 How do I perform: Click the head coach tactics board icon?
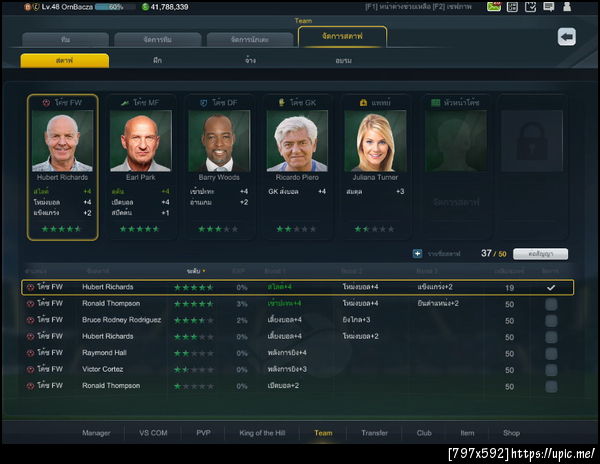click(435, 103)
